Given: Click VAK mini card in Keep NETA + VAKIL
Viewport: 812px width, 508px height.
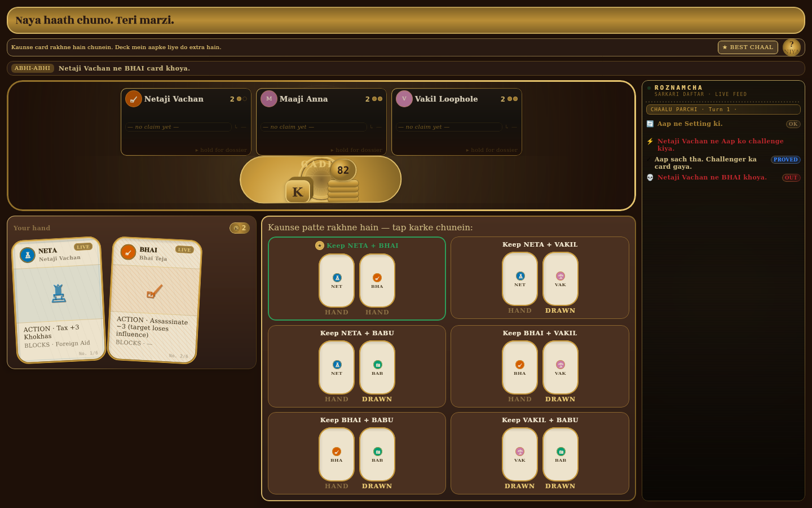Looking at the screenshot, I should (x=561, y=279).
